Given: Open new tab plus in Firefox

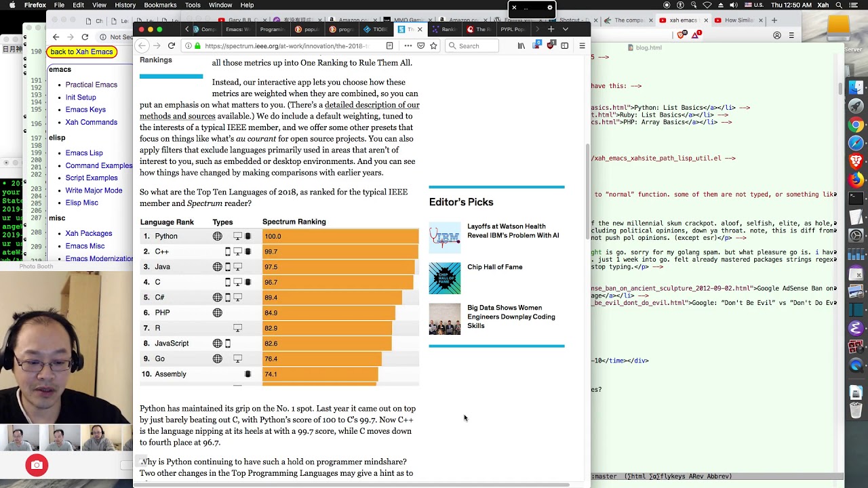Looking at the screenshot, I should 551,29.
